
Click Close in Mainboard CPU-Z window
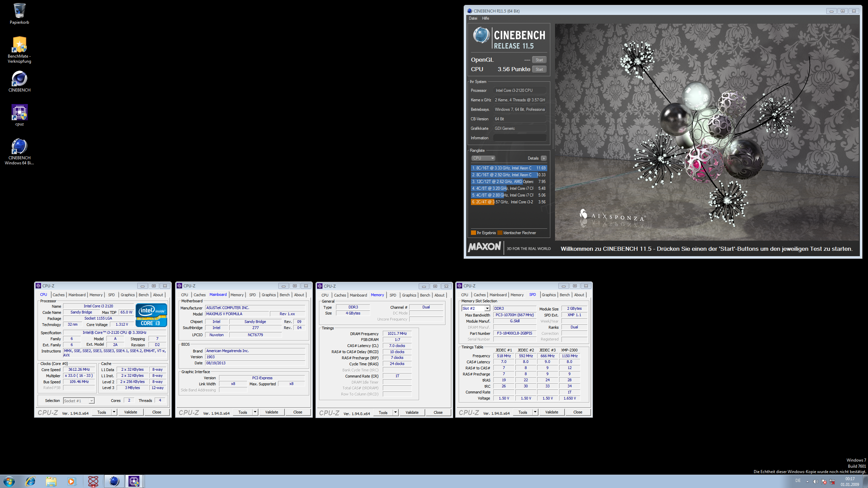(298, 412)
